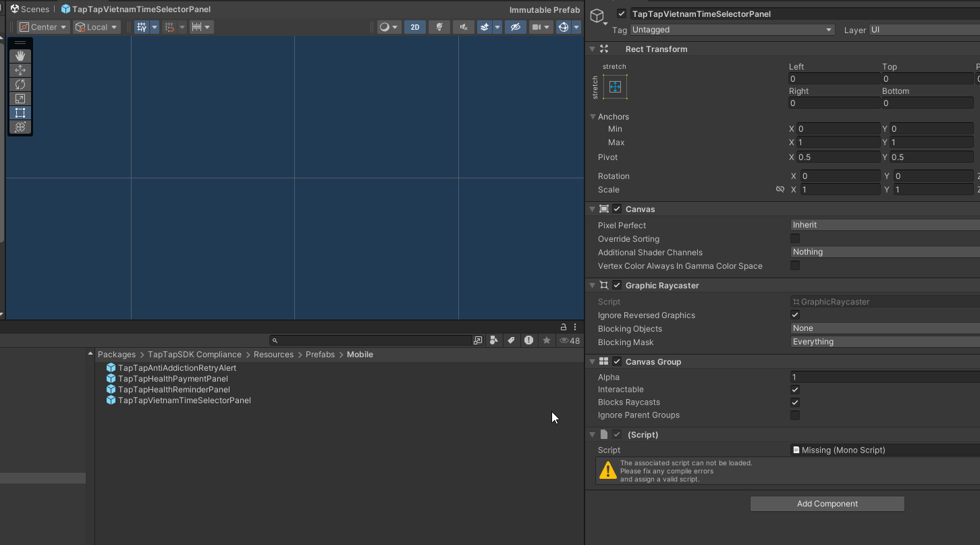Screen dimensions: 980x545
Task: Collapse the Canvas Group component
Action: tap(592, 362)
